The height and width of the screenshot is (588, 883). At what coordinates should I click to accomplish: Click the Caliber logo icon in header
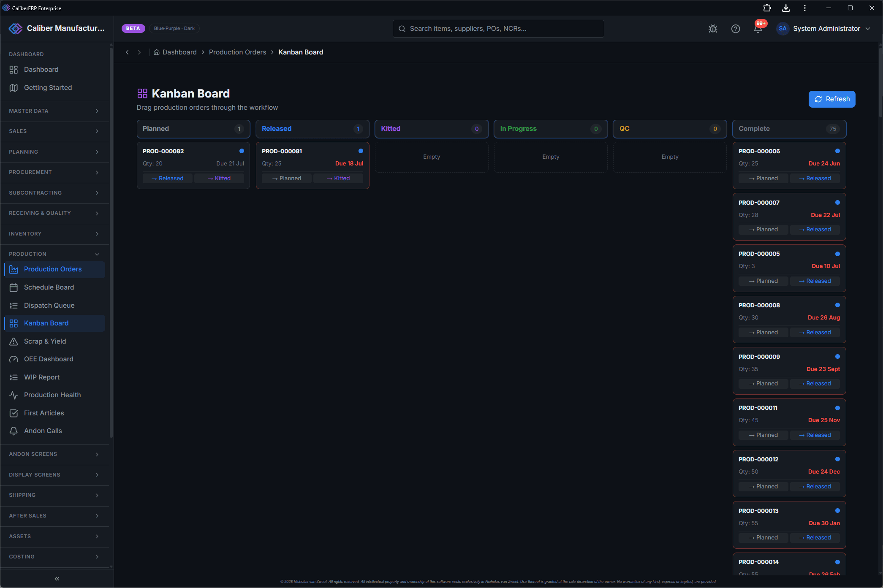pos(16,28)
